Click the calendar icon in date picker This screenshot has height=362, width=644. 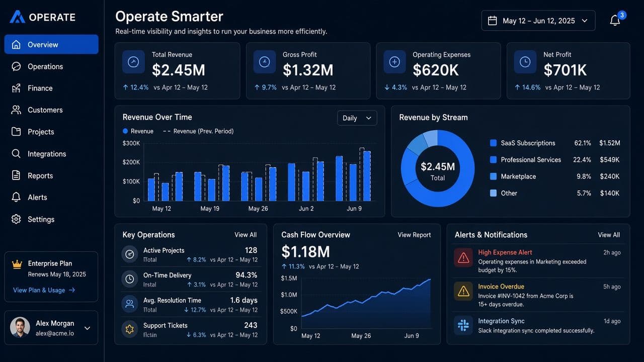coord(493,21)
